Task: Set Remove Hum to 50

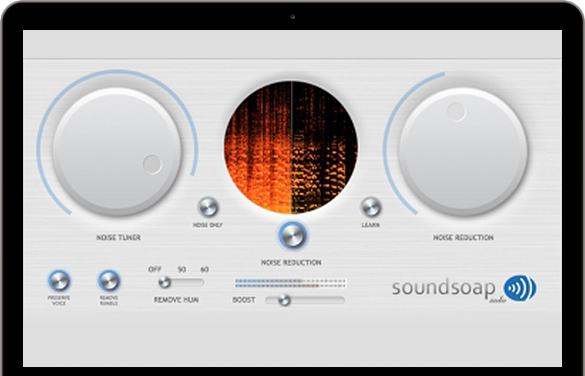Action: pos(182,269)
